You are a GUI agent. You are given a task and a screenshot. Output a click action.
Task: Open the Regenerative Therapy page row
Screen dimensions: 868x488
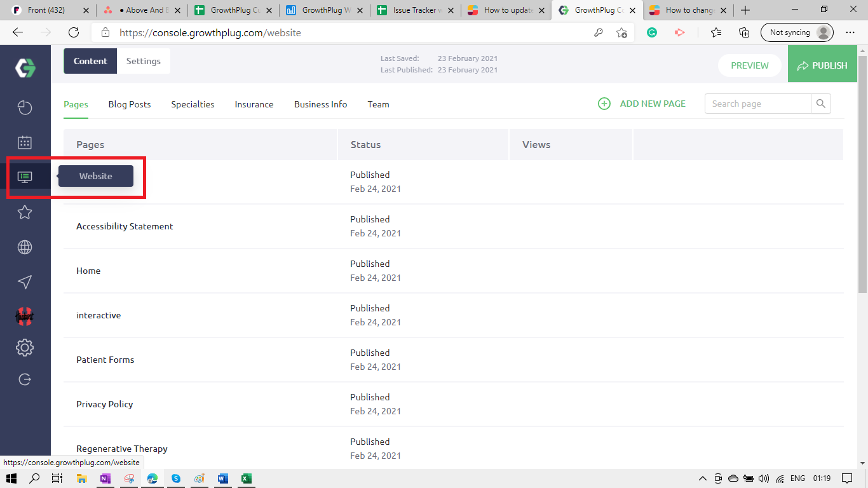pos(453,449)
